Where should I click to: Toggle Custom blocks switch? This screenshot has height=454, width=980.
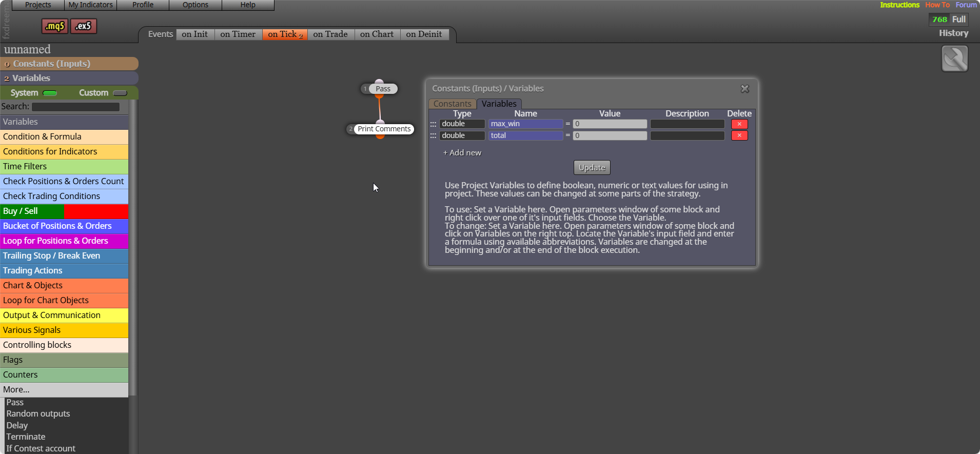[120, 93]
